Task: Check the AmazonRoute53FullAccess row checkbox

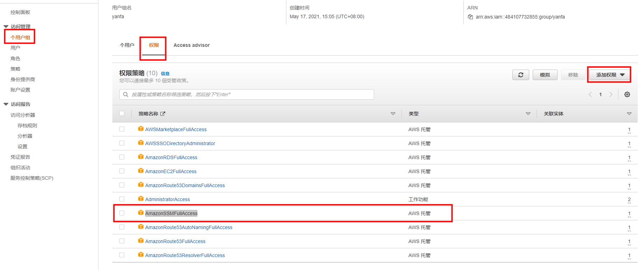Action: pyautogui.click(x=122, y=241)
